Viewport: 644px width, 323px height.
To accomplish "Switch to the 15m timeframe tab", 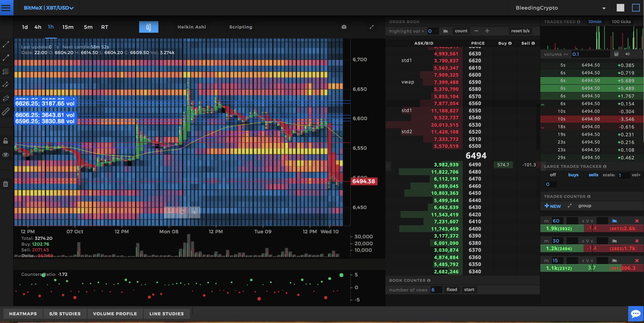I will tap(68, 27).
